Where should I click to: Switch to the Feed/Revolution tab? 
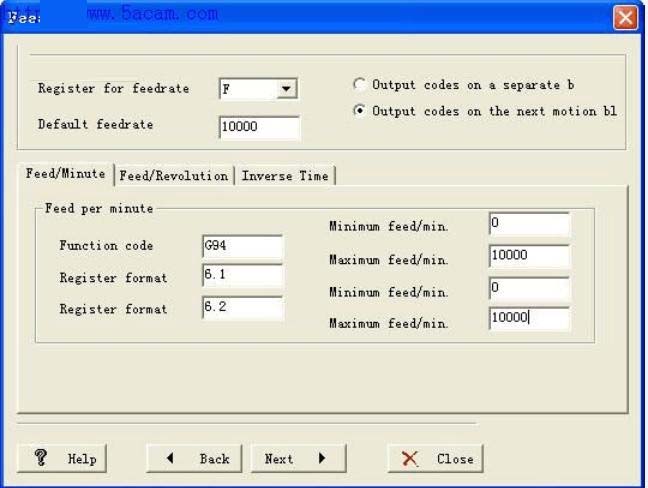(x=174, y=176)
